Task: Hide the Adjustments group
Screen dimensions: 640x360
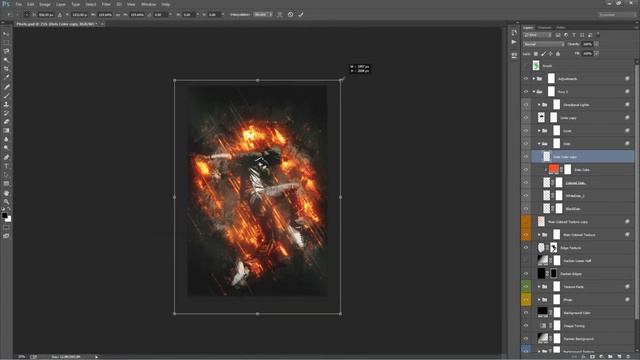Action: pos(526,78)
